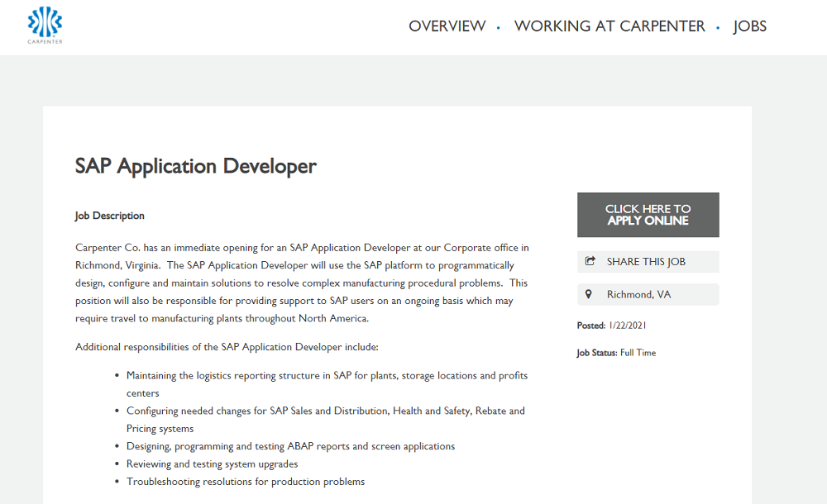Click the Configuring needed changes bullet
Screen dimensions: 827x504
(325, 420)
